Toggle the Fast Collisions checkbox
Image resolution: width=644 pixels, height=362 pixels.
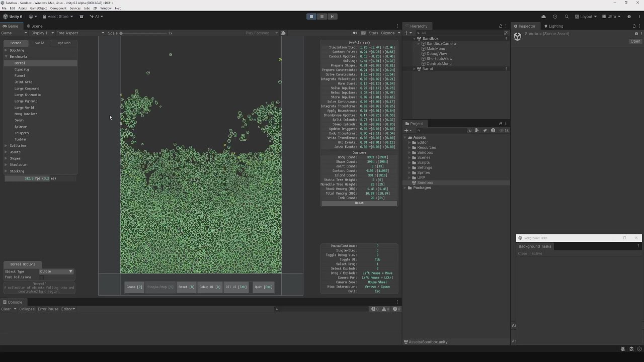tap(41, 277)
